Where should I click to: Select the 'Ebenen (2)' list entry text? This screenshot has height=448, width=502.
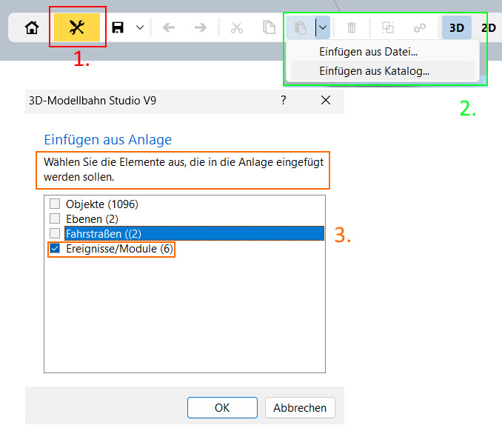(x=93, y=219)
